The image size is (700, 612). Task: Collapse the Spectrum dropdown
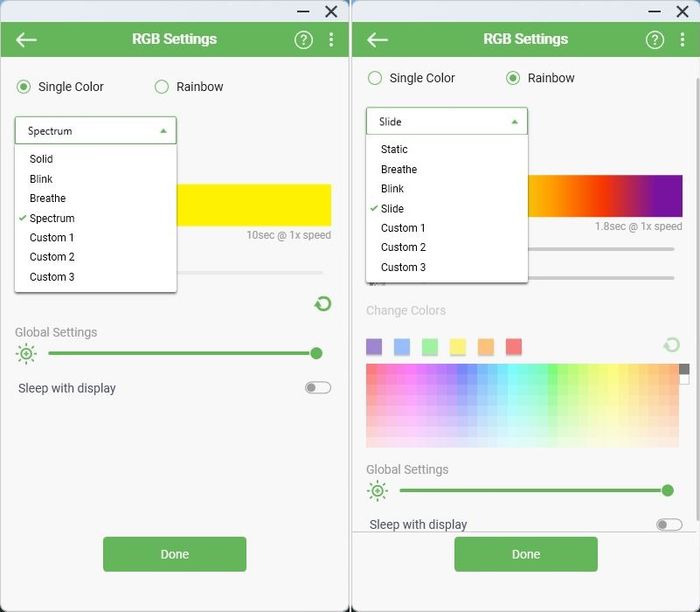click(x=96, y=131)
